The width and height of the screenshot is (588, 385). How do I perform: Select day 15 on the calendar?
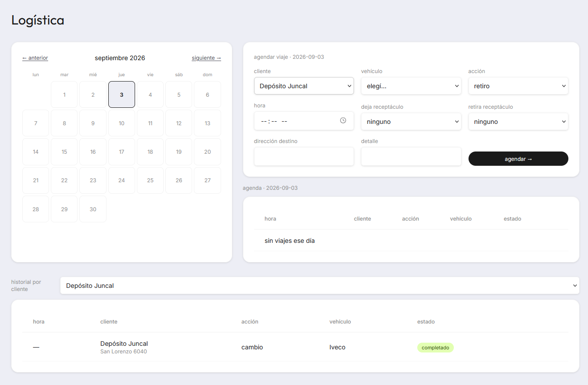(x=64, y=152)
